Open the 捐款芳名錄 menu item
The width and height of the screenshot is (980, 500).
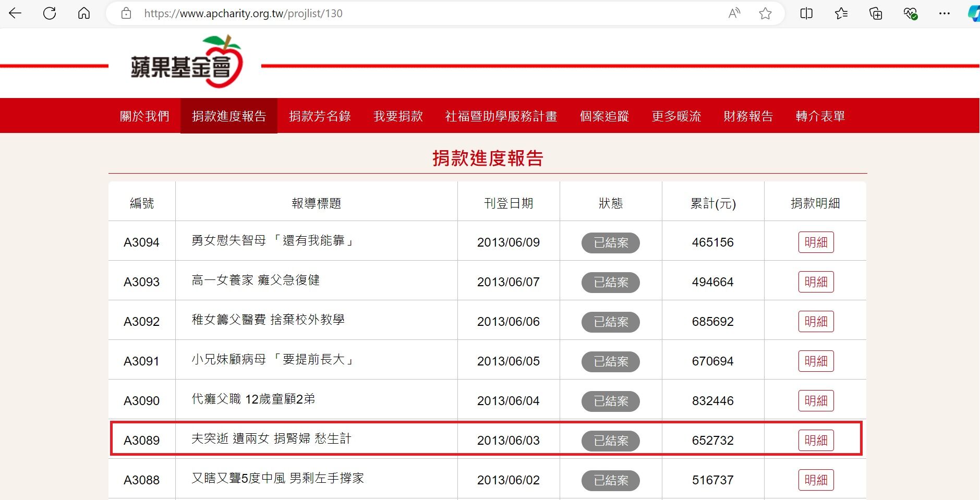tap(320, 116)
